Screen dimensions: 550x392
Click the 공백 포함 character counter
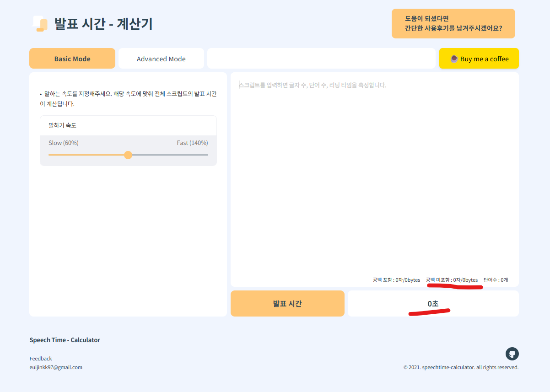[x=396, y=280]
